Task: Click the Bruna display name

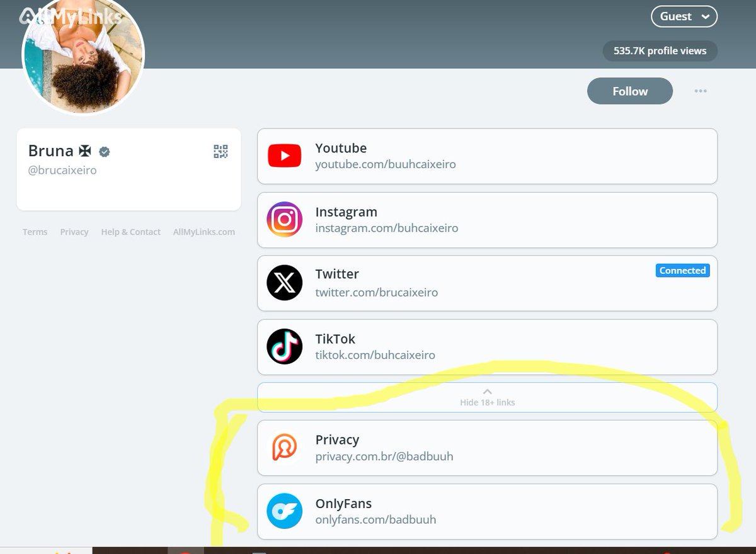Action: pyautogui.click(x=51, y=151)
